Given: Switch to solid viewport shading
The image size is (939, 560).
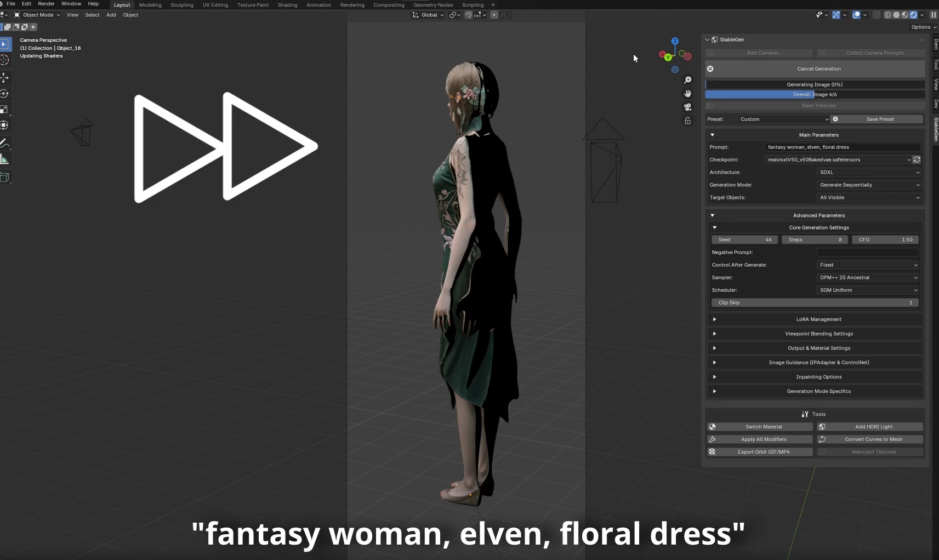Looking at the screenshot, I should coord(897,15).
